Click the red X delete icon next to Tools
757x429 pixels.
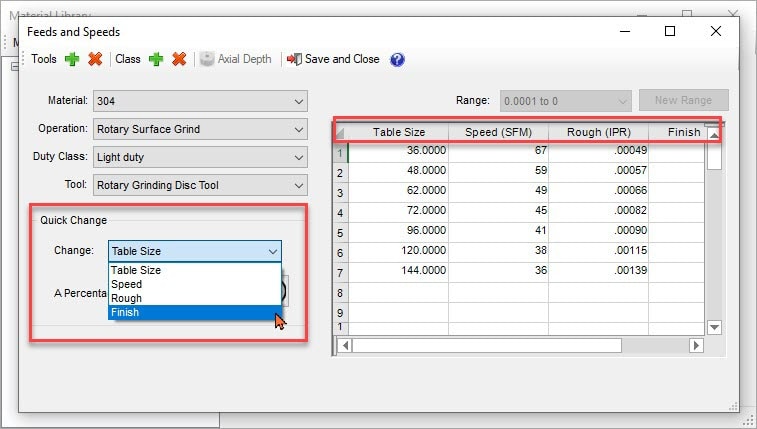coord(95,59)
